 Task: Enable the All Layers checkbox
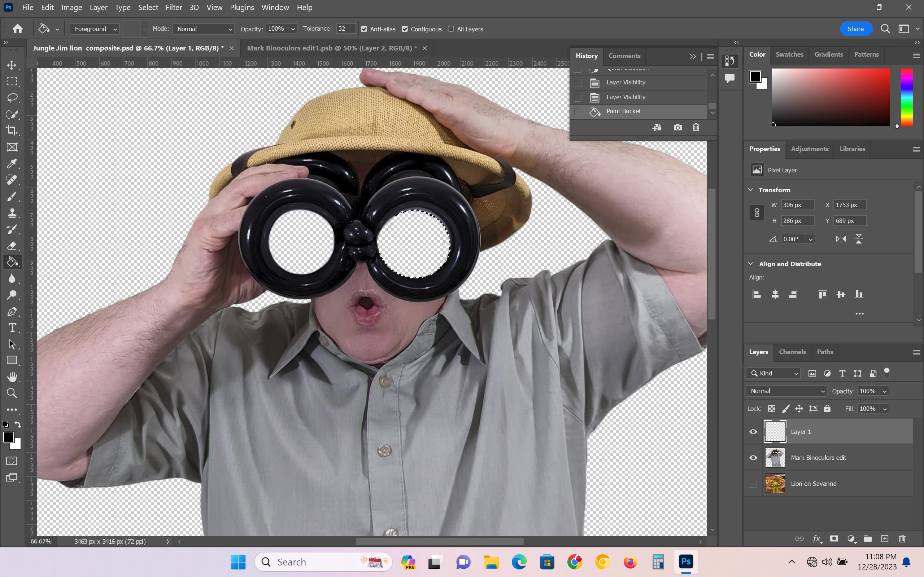pos(451,29)
